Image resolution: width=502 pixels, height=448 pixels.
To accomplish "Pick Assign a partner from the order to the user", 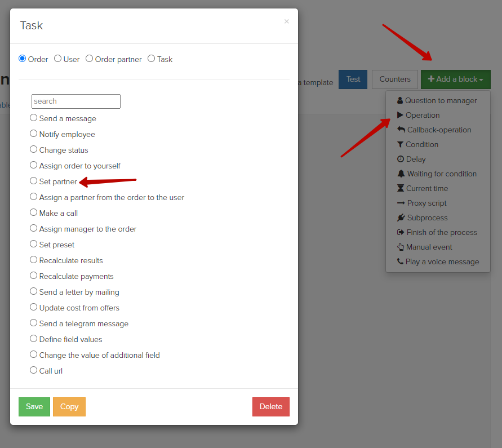I will click(x=33, y=197).
